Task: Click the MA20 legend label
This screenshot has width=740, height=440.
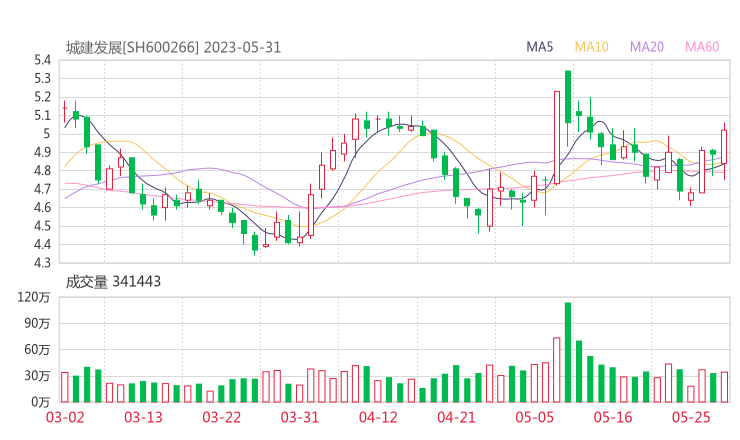Action: [647, 47]
